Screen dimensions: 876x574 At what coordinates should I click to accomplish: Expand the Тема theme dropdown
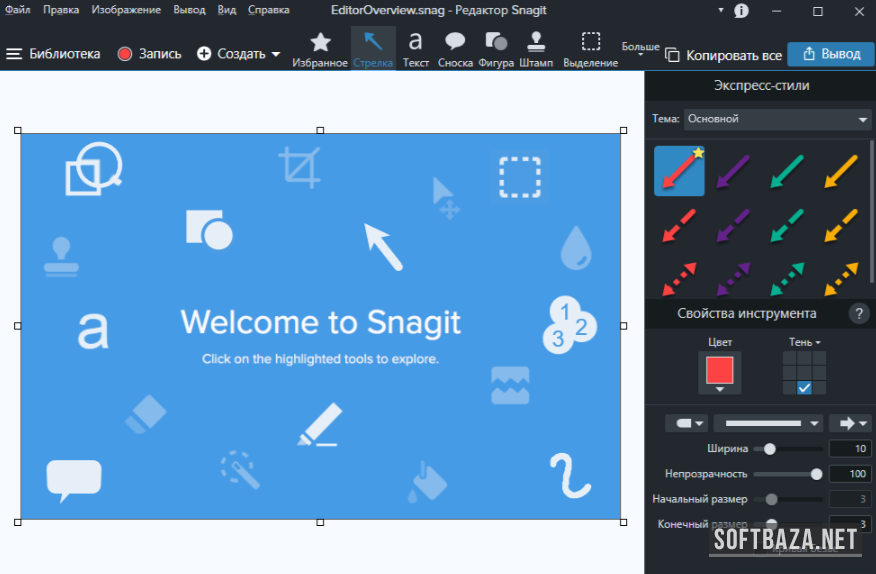click(777, 119)
